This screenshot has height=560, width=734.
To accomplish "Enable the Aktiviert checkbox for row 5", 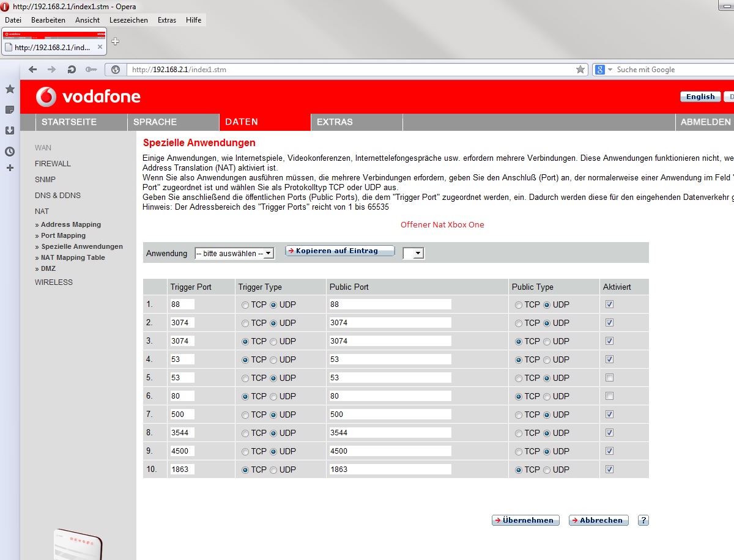I will coord(609,378).
